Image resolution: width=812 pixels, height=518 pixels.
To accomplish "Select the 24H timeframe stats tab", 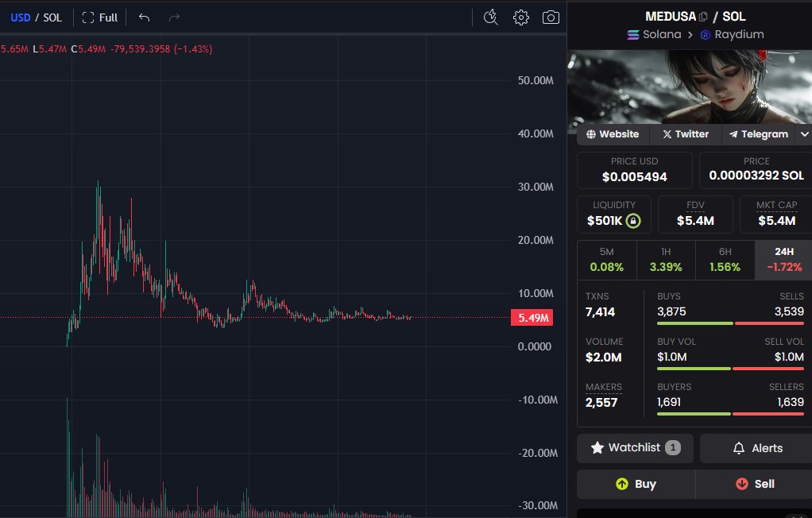I will click(784, 260).
